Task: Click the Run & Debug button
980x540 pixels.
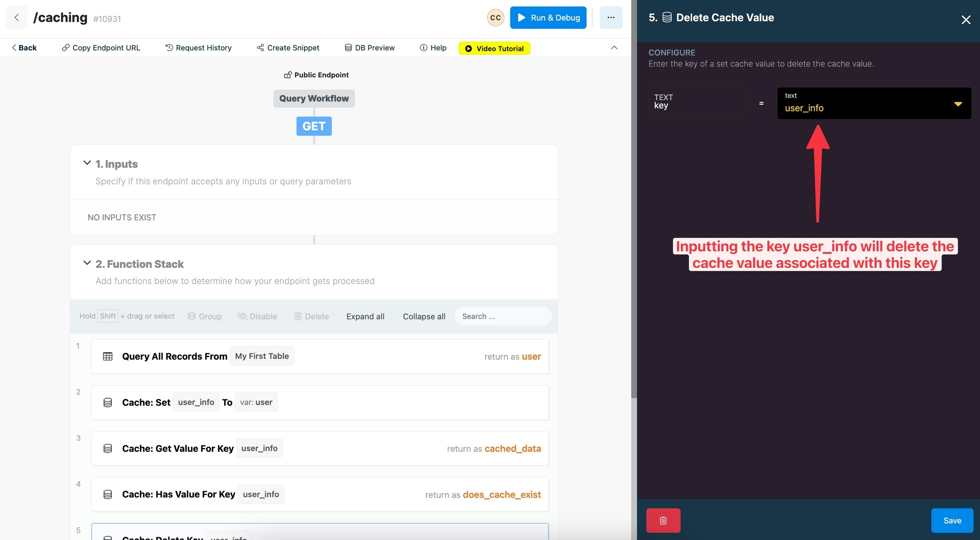Action: 548,17
